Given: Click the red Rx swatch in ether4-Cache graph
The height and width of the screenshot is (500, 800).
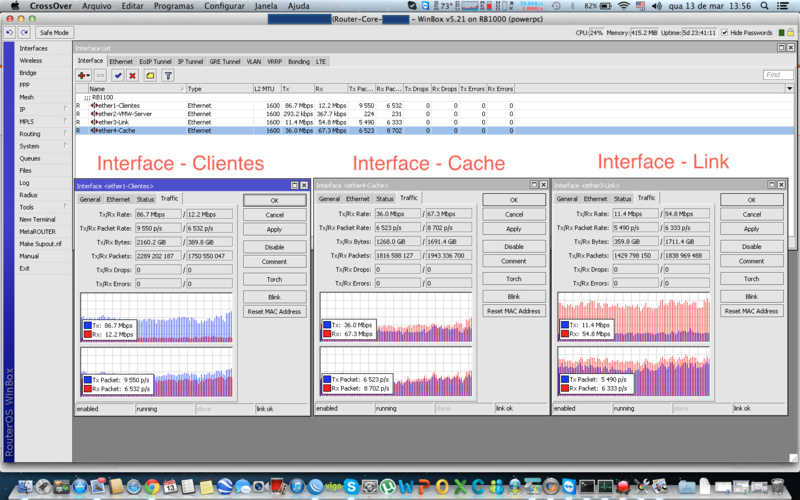Looking at the screenshot, I should 327,334.
